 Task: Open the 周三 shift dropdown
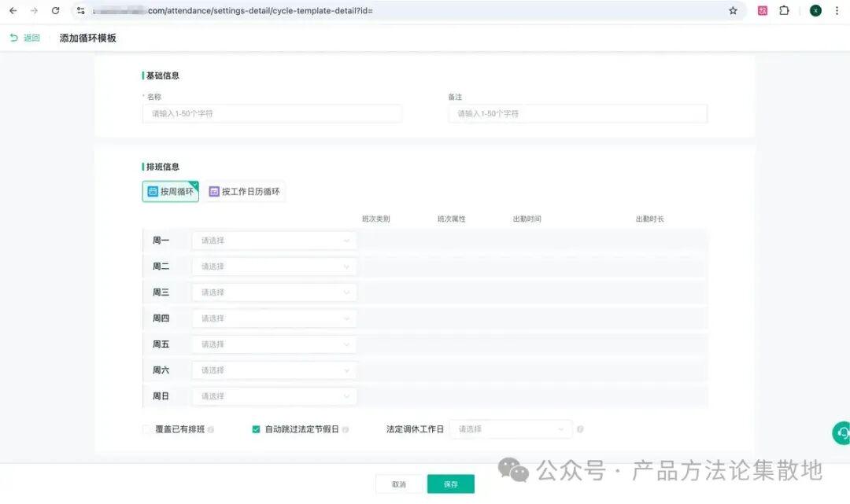(275, 292)
